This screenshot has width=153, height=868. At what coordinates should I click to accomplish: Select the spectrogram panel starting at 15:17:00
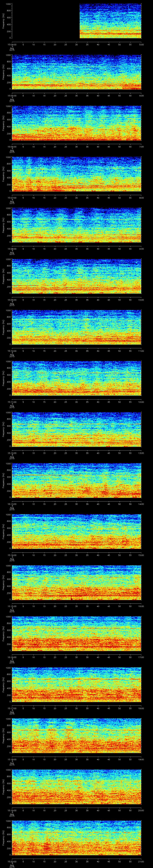pyautogui.click(x=77, y=685)
